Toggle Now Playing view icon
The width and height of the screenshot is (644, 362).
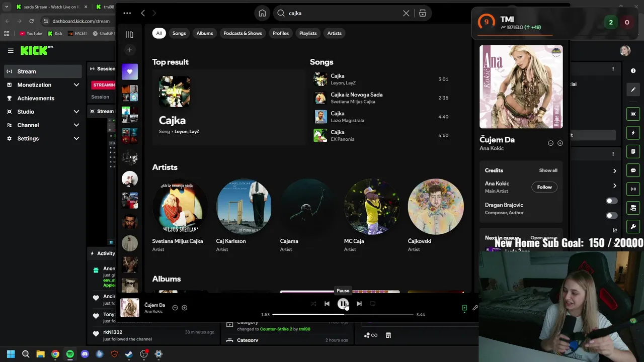click(x=464, y=308)
